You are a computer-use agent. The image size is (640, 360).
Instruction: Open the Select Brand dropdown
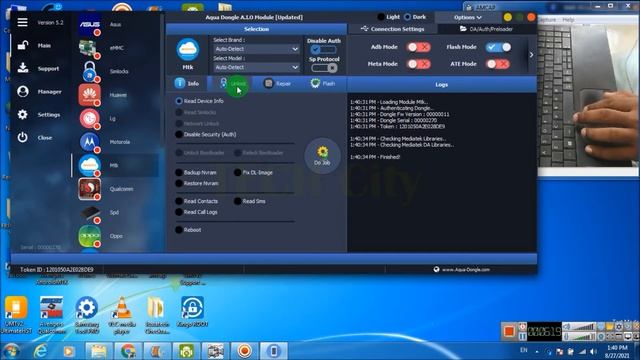pos(256,49)
